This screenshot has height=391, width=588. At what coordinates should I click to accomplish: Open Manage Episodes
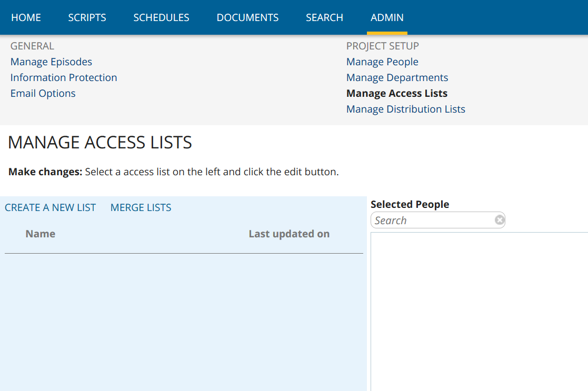click(51, 62)
